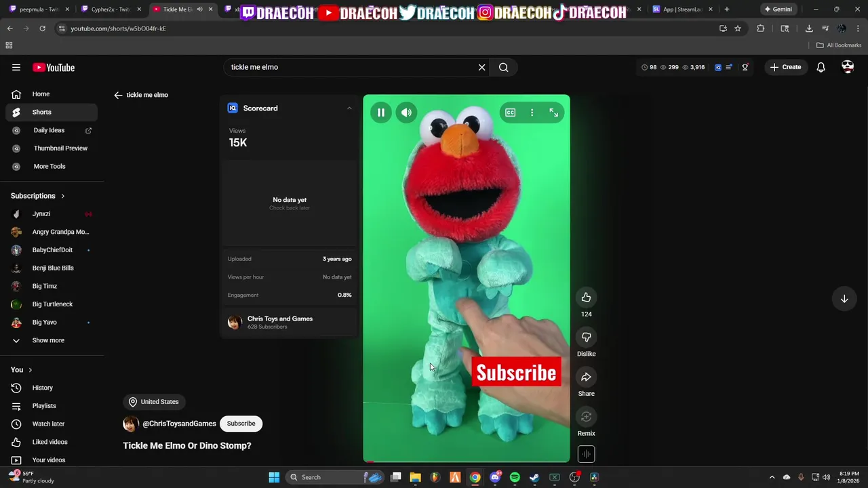
Task: Open Thumbnail Preview in the sidebar
Action: (x=52, y=148)
